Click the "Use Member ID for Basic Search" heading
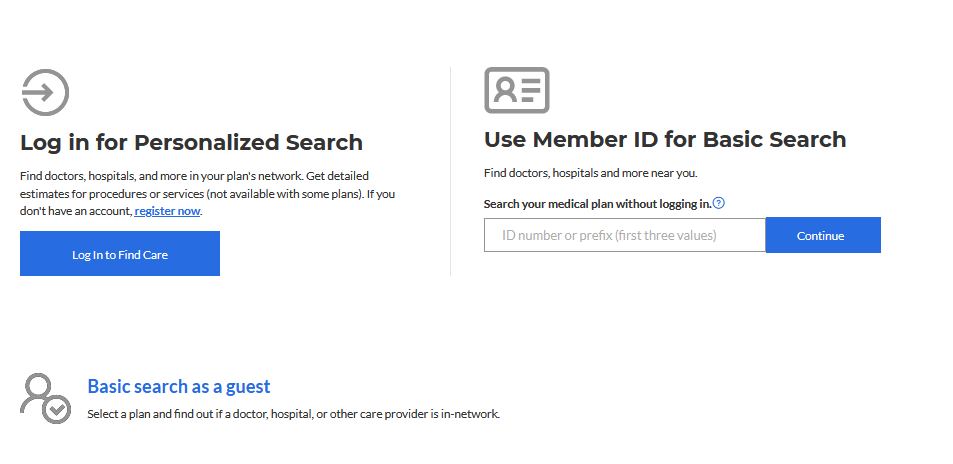Image resolution: width=953 pixels, height=464 pixels. point(665,139)
